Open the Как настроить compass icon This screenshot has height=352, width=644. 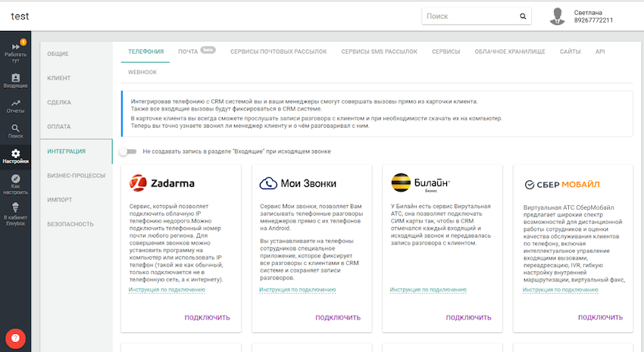click(x=15, y=183)
